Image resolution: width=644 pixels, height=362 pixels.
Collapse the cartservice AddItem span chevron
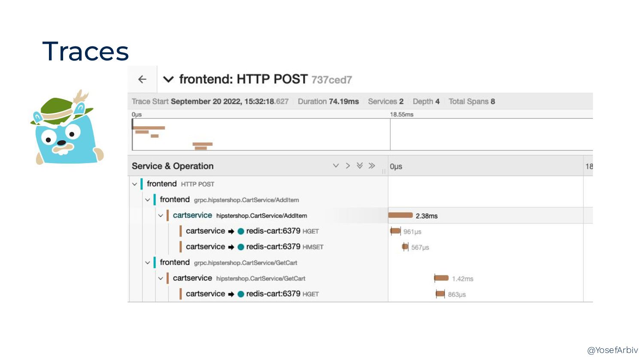tap(161, 215)
